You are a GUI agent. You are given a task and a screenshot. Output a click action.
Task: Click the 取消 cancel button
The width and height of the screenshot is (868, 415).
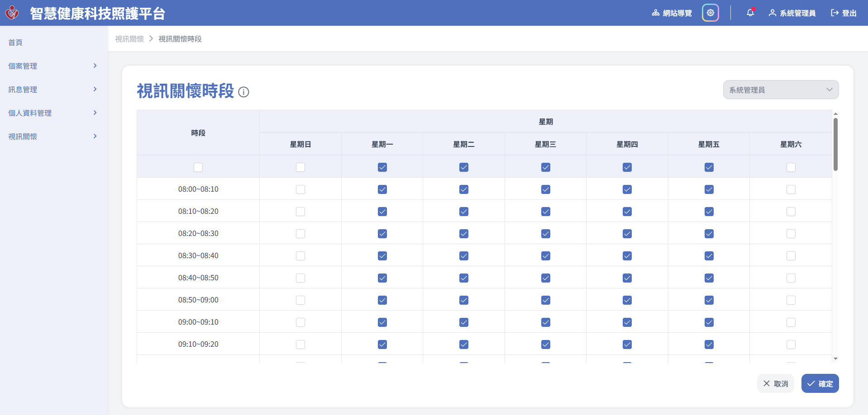click(775, 384)
